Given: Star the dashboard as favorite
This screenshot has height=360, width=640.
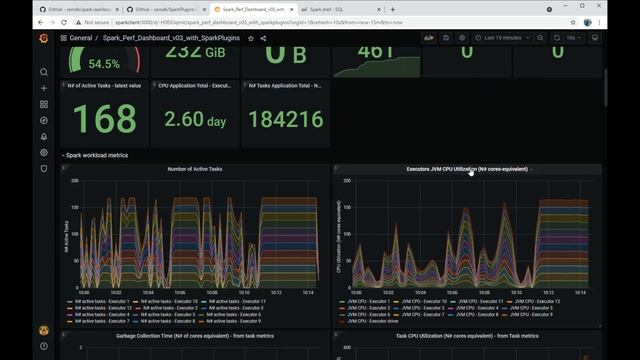Looking at the screenshot, I should click(x=251, y=38).
